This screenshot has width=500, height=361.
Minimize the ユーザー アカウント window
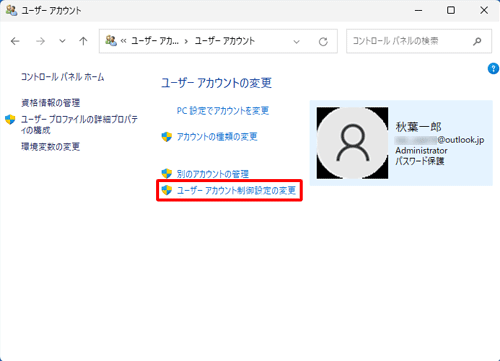[419, 10]
